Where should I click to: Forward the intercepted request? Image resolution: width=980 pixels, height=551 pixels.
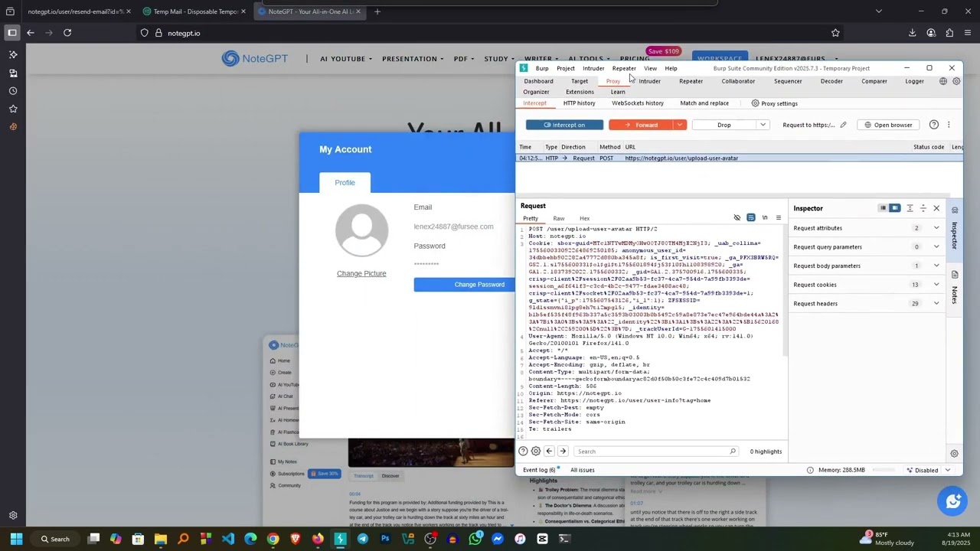pos(641,125)
